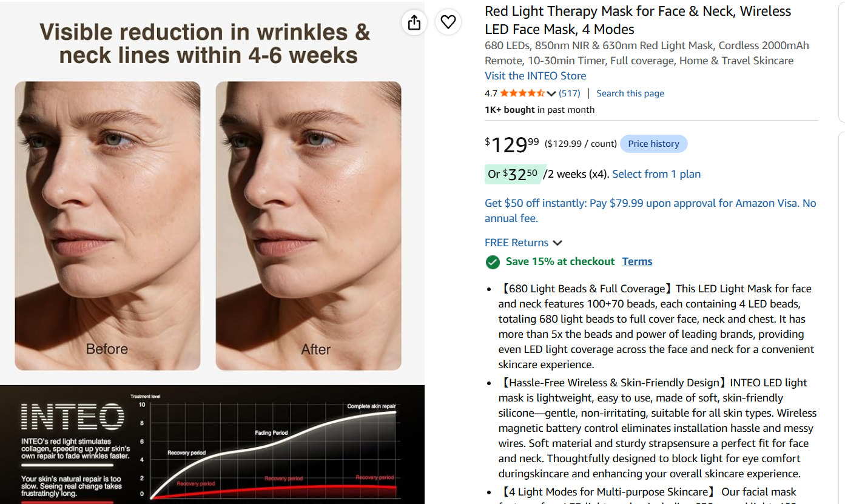Expand the FREE Returns dropdown arrow
The width and height of the screenshot is (845, 504).
point(557,243)
